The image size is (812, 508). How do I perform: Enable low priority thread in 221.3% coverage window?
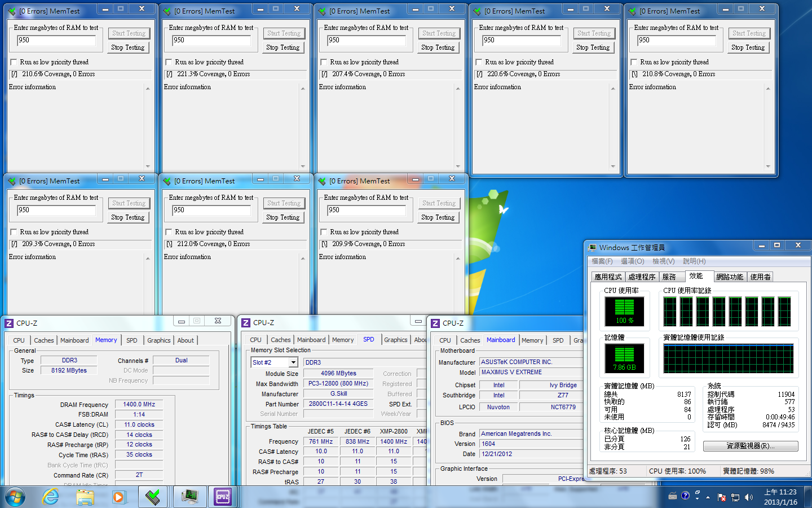tap(169, 62)
